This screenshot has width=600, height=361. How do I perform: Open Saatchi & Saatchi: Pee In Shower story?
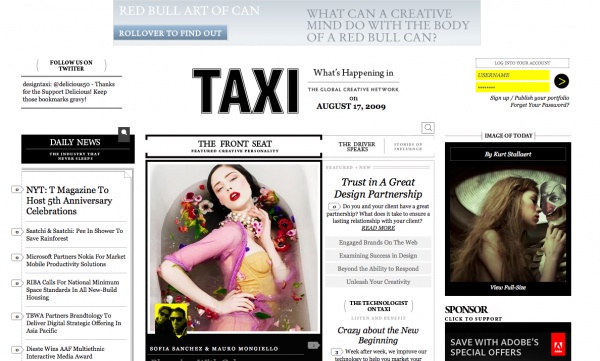(x=75, y=235)
